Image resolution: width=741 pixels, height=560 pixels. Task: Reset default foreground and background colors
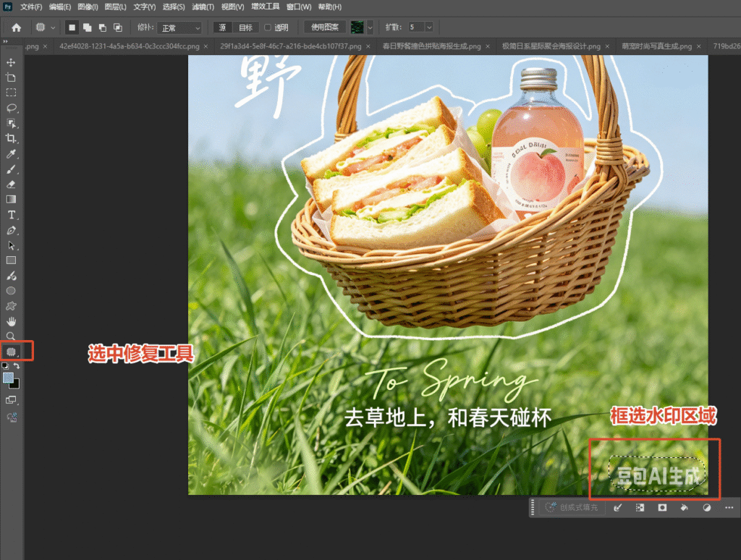click(5, 366)
